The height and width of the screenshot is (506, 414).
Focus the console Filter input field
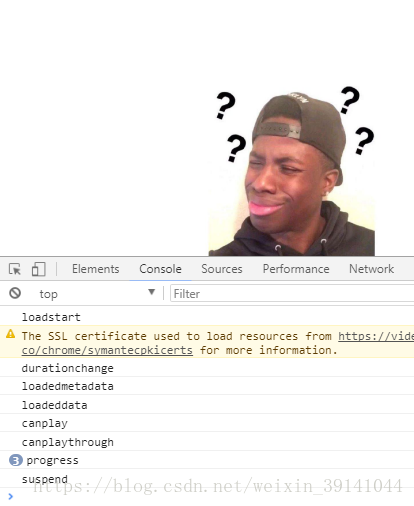point(292,294)
